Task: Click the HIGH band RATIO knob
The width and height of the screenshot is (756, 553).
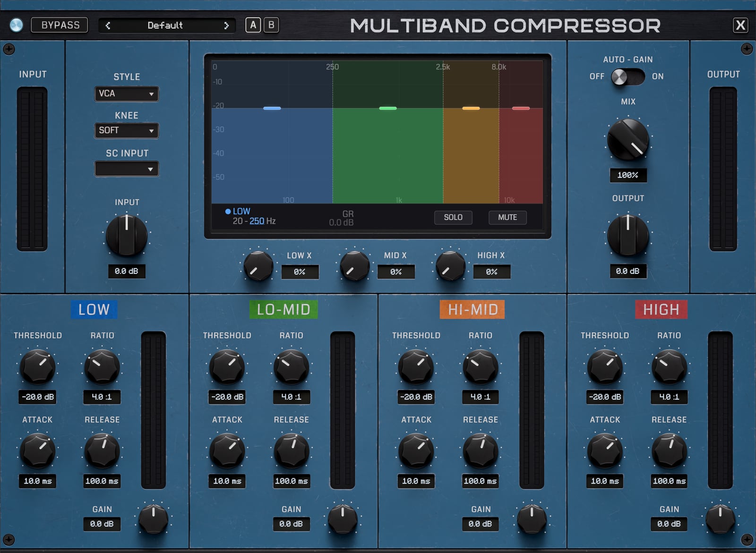Action: [670, 367]
